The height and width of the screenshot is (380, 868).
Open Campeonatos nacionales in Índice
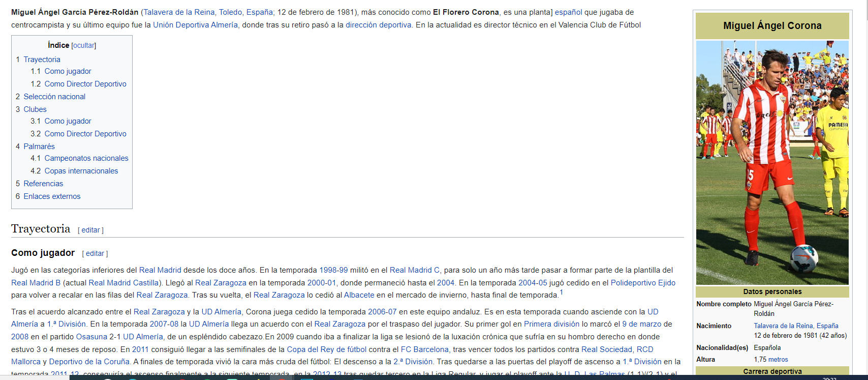point(86,158)
